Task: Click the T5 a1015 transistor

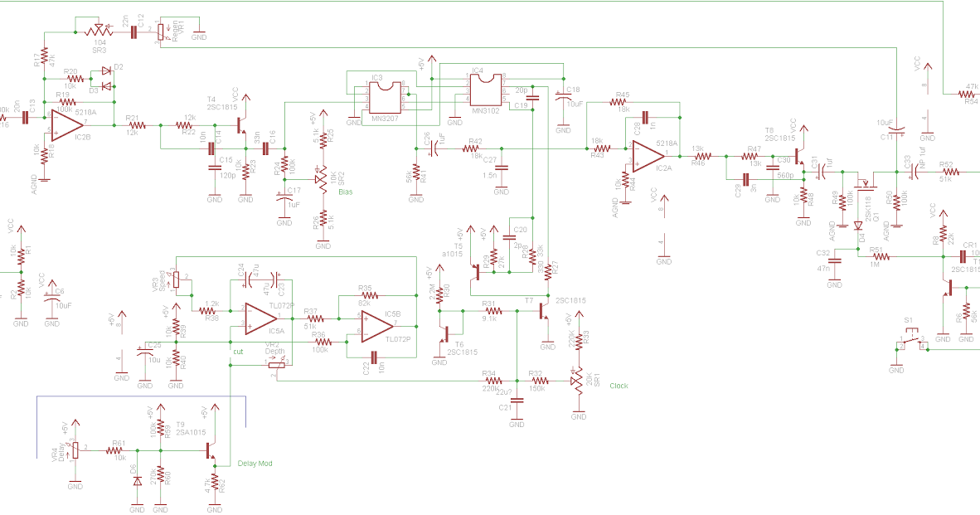Action: point(475,272)
